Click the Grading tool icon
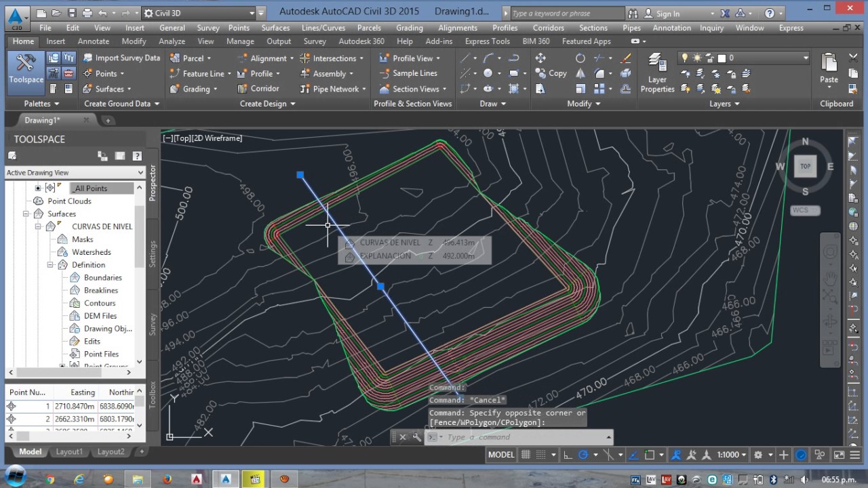868x488 pixels. [175, 89]
